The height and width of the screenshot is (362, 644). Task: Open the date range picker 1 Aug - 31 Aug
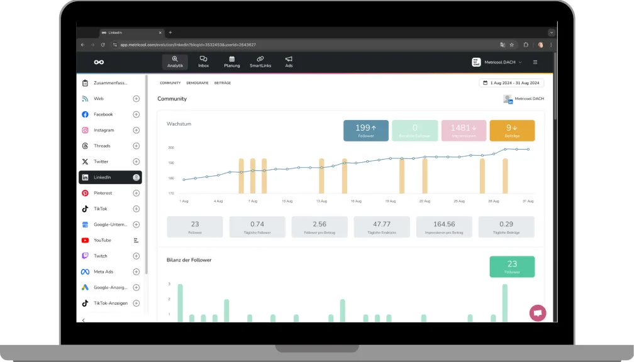[511, 83]
